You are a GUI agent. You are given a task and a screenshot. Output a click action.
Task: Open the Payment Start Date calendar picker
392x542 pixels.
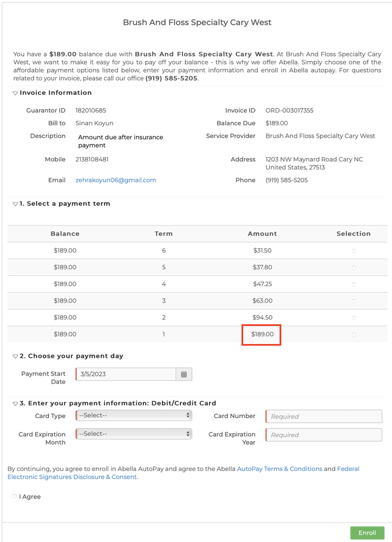pos(184,375)
